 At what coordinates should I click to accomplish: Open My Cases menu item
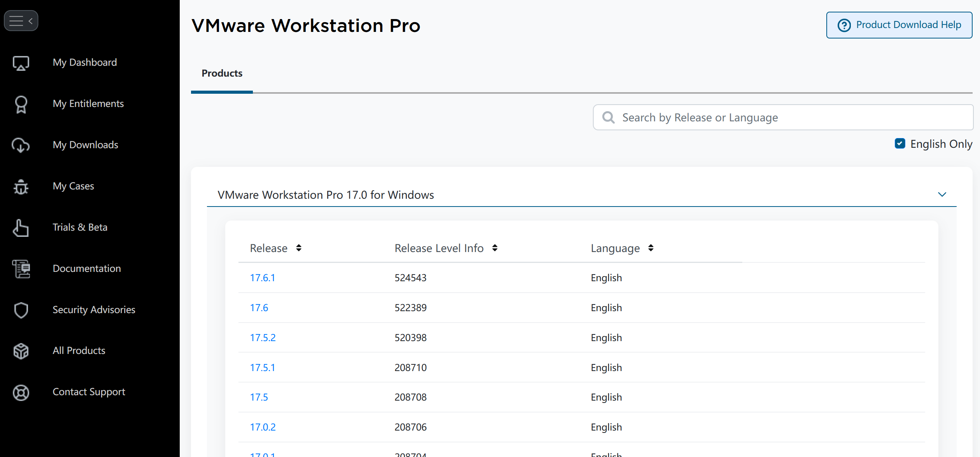(74, 186)
